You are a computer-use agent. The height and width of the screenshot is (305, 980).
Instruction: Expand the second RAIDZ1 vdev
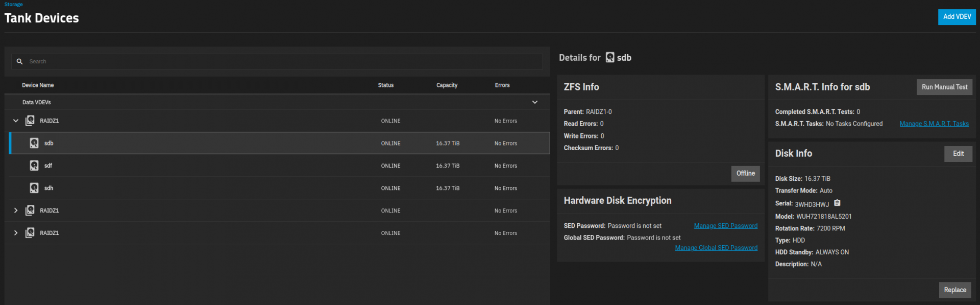(x=16, y=210)
